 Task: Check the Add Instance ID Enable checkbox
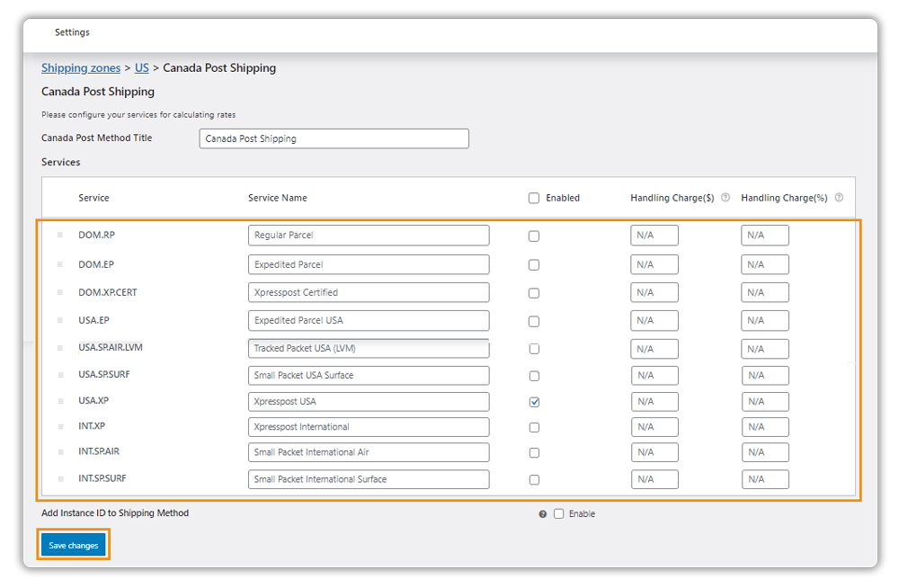[559, 514]
